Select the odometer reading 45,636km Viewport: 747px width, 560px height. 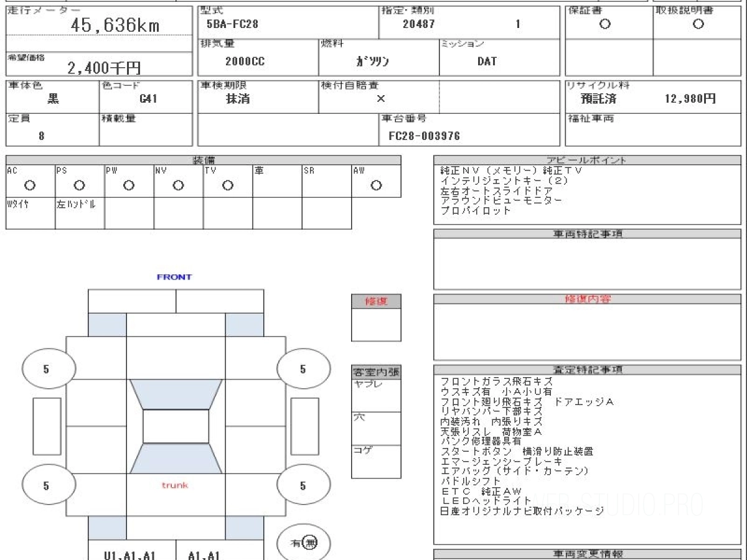click(115, 25)
